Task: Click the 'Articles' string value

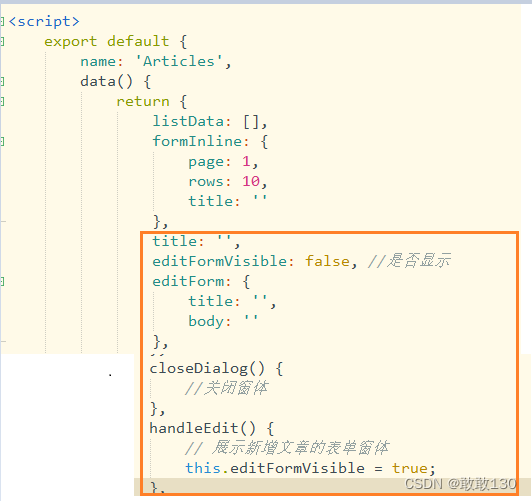Action: (x=179, y=61)
